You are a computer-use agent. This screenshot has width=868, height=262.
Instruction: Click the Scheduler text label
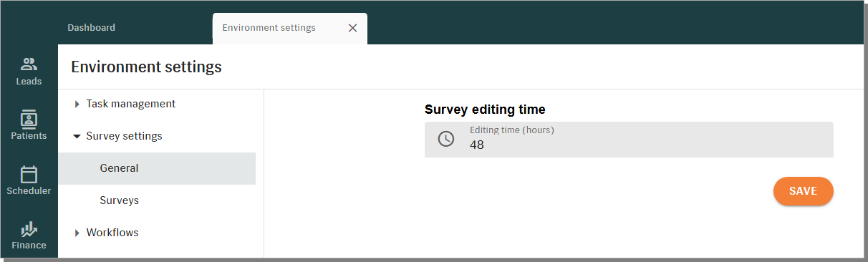(29, 191)
